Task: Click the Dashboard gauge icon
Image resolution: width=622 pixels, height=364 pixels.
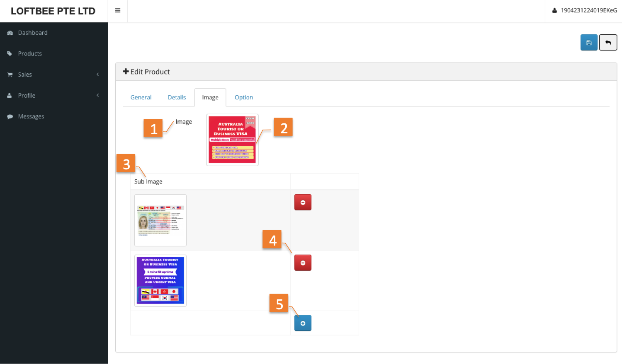Action: (x=10, y=33)
